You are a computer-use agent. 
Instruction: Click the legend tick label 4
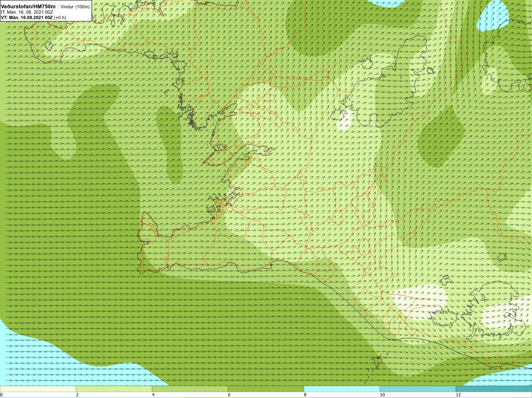[x=153, y=395]
